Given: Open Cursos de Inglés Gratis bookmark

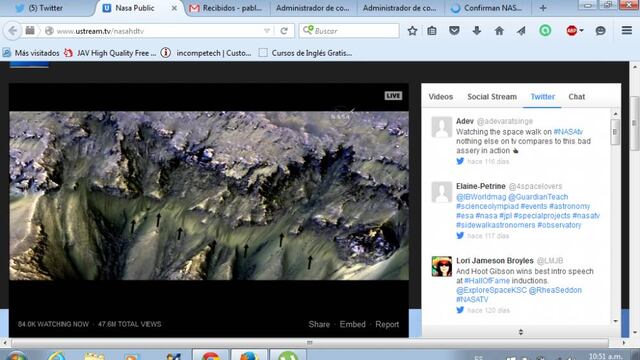Looking at the screenshot, I should [x=305, y=53].
